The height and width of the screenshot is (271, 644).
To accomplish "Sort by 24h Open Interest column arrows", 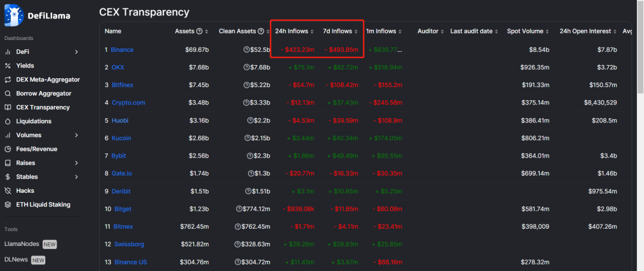I will 615,32.
